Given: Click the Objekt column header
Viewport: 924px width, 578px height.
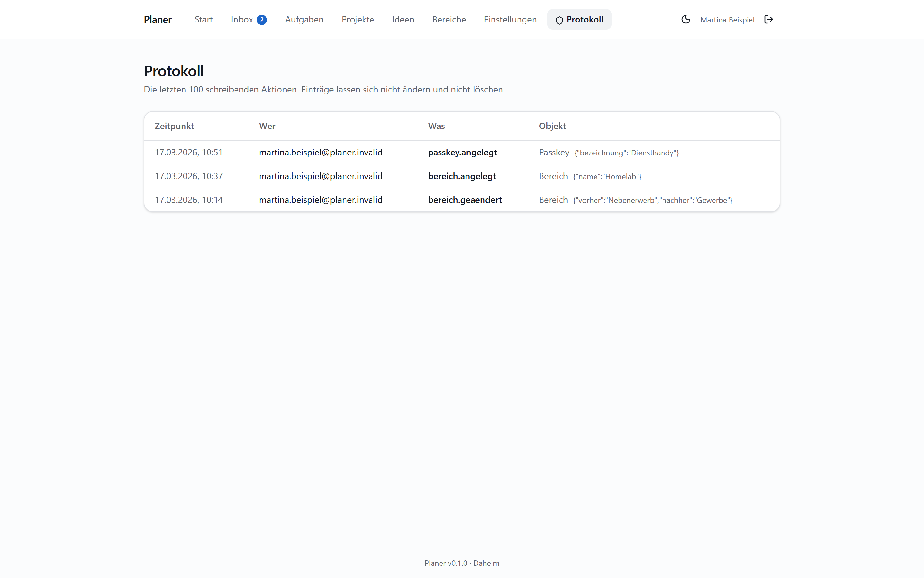Looking at the screenshot, I should 552,126.
